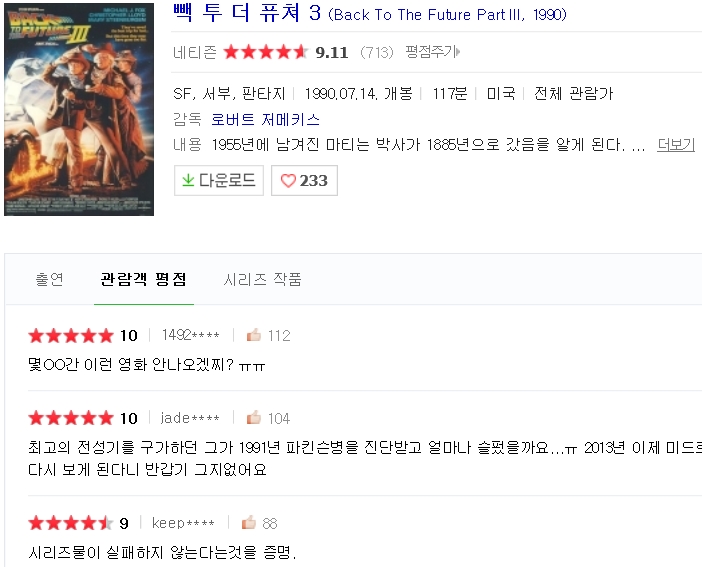Click the (713) rating count
Image resolution: width=702 pixels, height=567 pixels.
(376, 52)
